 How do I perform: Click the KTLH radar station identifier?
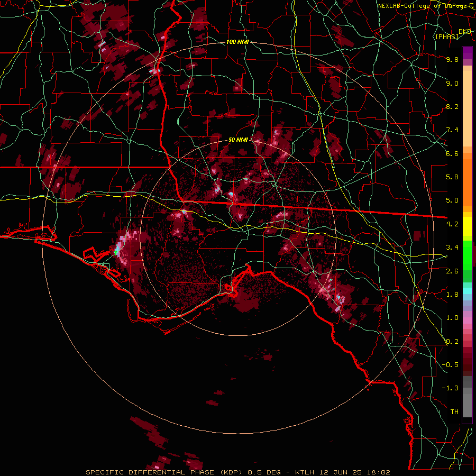click(305, 472)
